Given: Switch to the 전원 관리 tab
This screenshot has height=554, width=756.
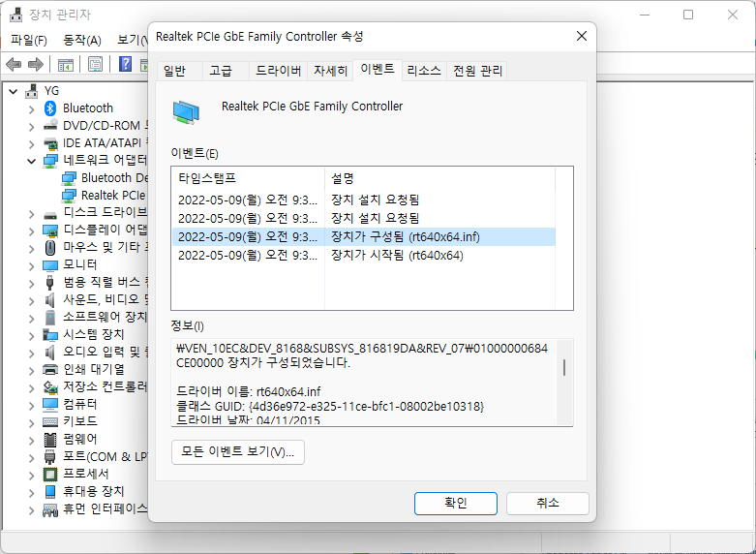Looking at the screenshot, I should click(x=477, y=71).
